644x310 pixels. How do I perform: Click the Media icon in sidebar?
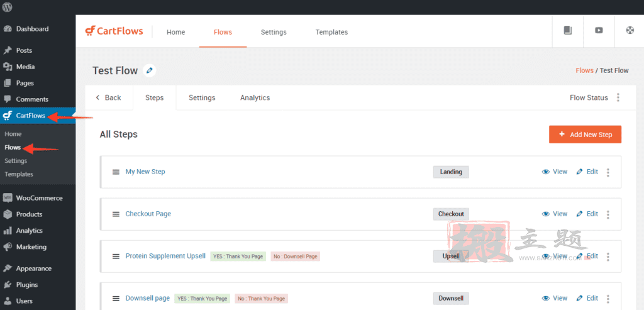[x=8, y=67]
